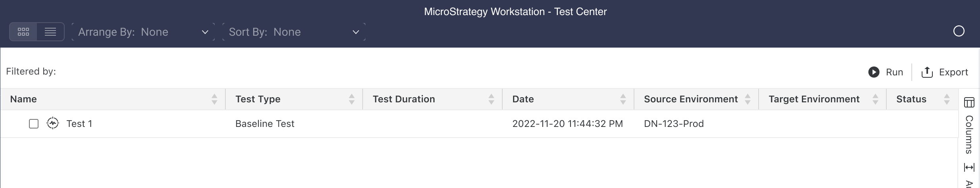Open the Arrange By dropdown
The width and height of the screenshot is (980, 188).
tap(143, 32)
